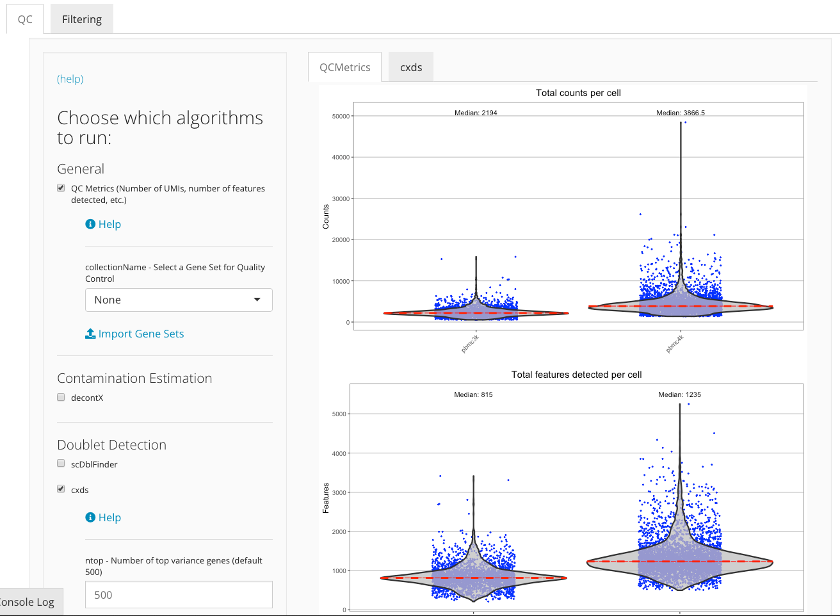Click the info icon beside QC Metrics Help
The image size is (840, 616).
pyautogui.click(x=90, y=224)
